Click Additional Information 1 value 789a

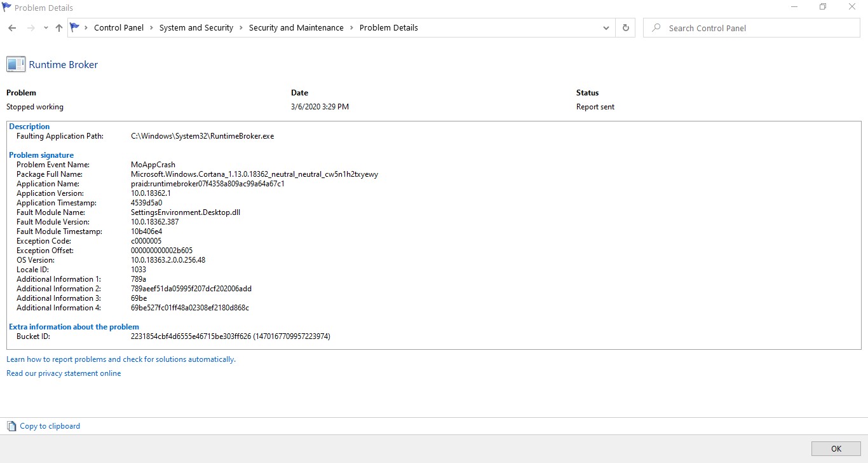139,279
